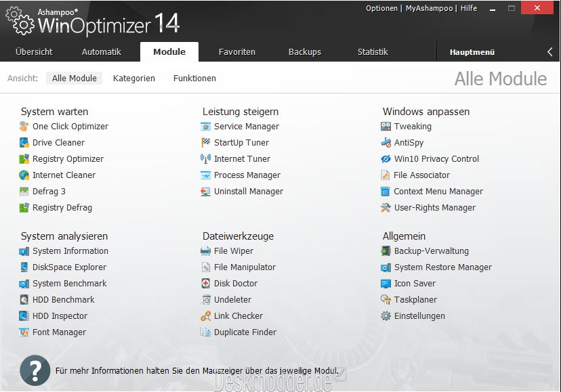The image size is (561, 392).
Task: Open the Automatik tab
Action: pyautogui.click(x=102, y=52)
